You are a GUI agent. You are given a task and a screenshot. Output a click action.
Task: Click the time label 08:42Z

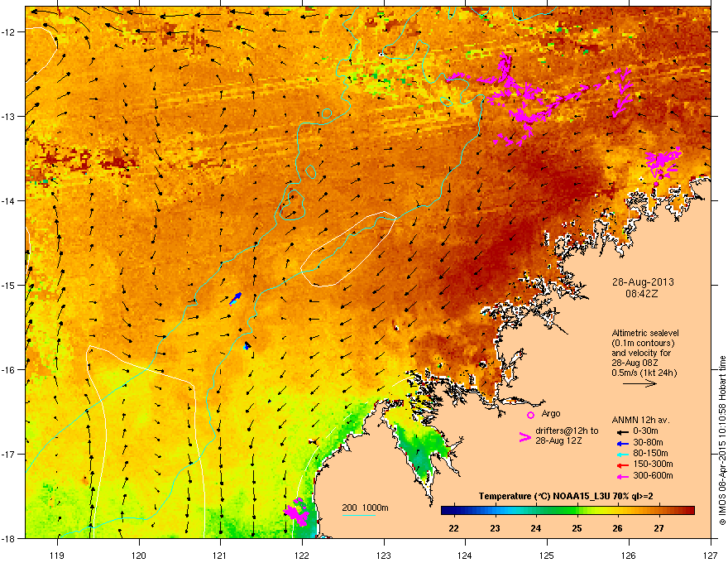(642, 294)
